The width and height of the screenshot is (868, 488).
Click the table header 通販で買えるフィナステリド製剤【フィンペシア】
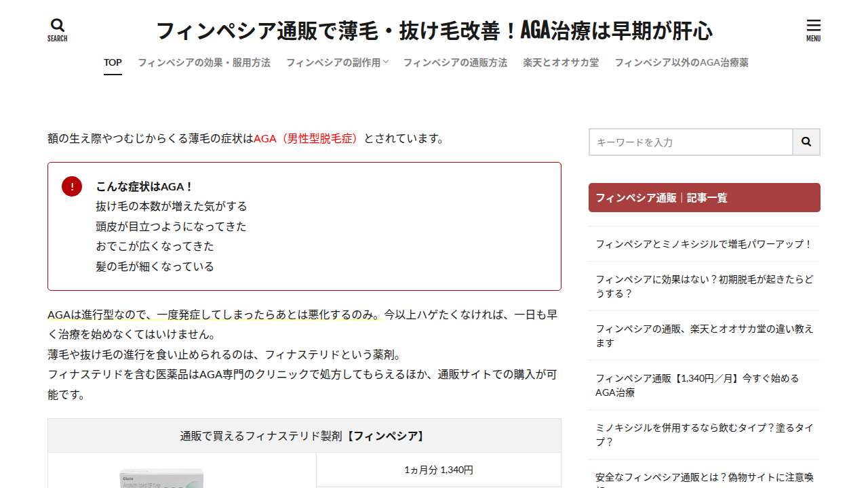[x=304, y=436]
